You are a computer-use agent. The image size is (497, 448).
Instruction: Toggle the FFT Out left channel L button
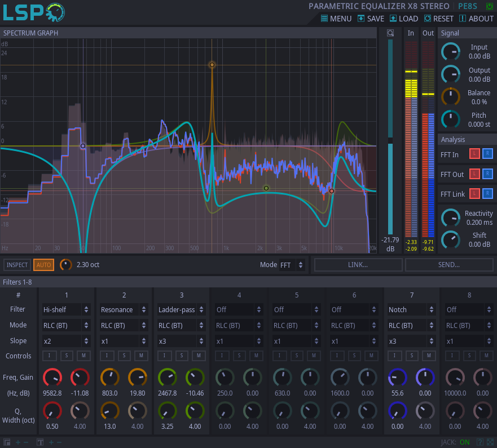point(474,174)
